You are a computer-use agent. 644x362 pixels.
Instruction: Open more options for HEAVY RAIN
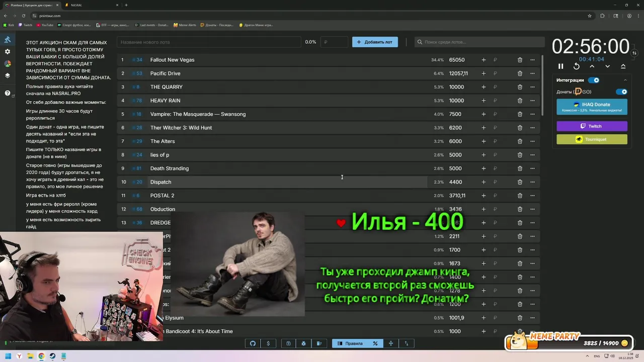pyautogui.click(x=532, y=101)
